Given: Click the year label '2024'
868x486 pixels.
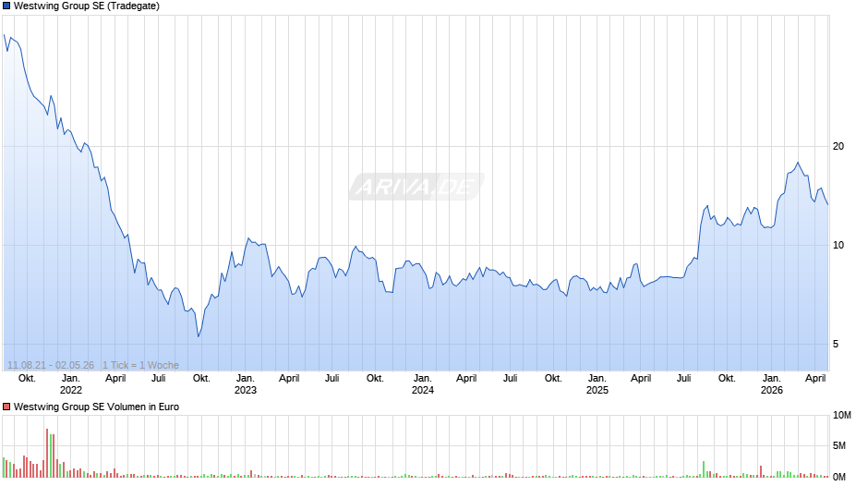Looking at the screenshot, I should (x=422, y=390).
